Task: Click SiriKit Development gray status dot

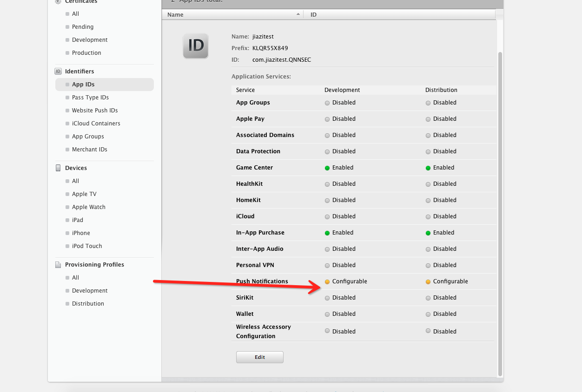Action: (327, 298)
